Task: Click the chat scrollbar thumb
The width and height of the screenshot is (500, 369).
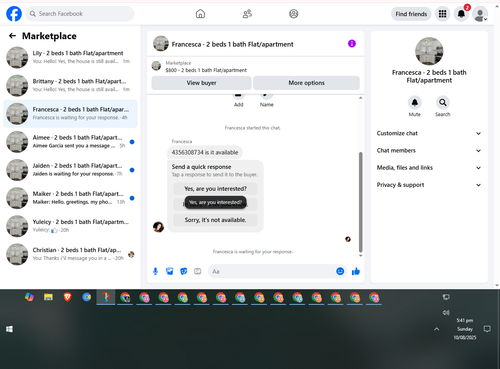Action: (x=360, y=202)
